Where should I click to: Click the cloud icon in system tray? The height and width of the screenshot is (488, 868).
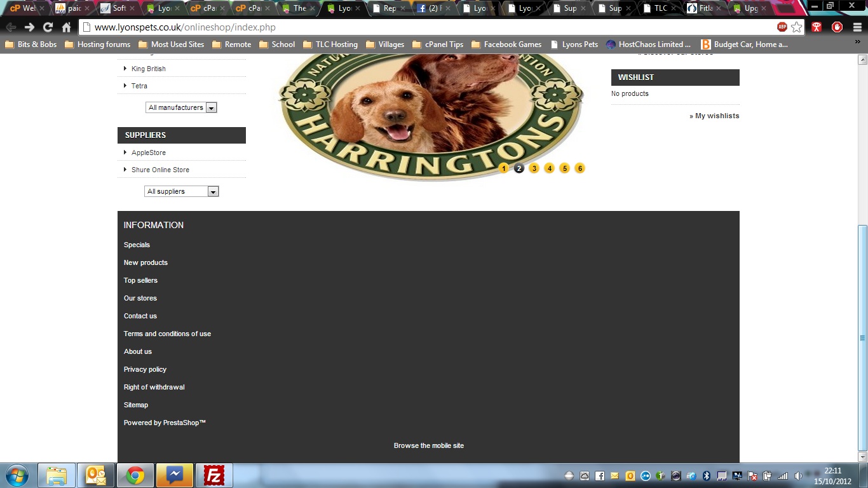pos(584,475)
